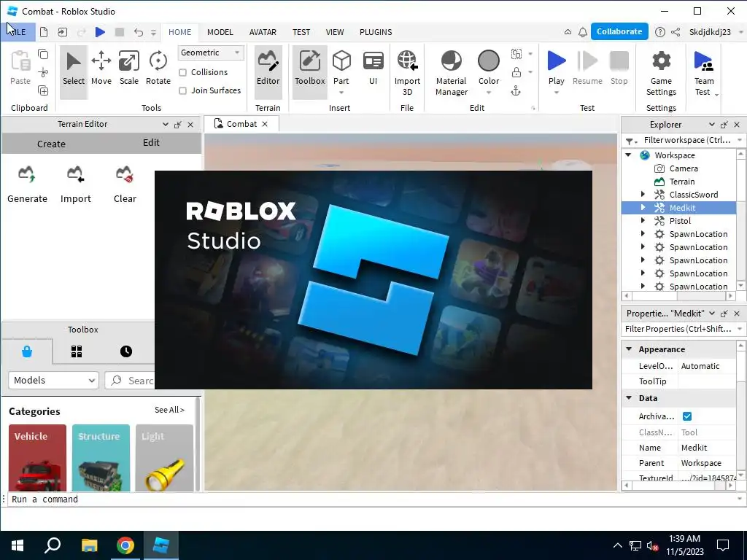Select the Move tool
This screenshot has width=747, height=560.
[101, 68]
